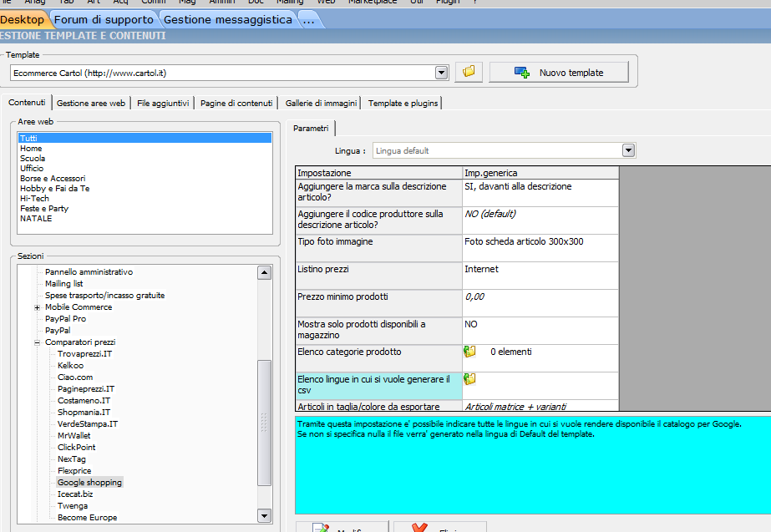The height and width of the screenshot is (532, 771).
Task: Select Pannello amministrativo tree item
Action: pyautogui.click(x=89, y=272)
